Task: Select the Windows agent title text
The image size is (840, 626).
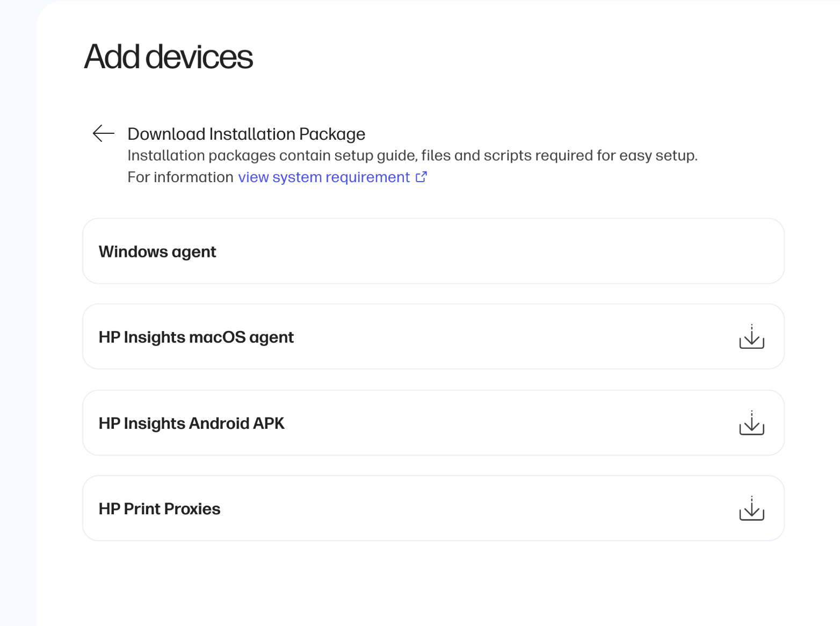Action: pos(157,251)
